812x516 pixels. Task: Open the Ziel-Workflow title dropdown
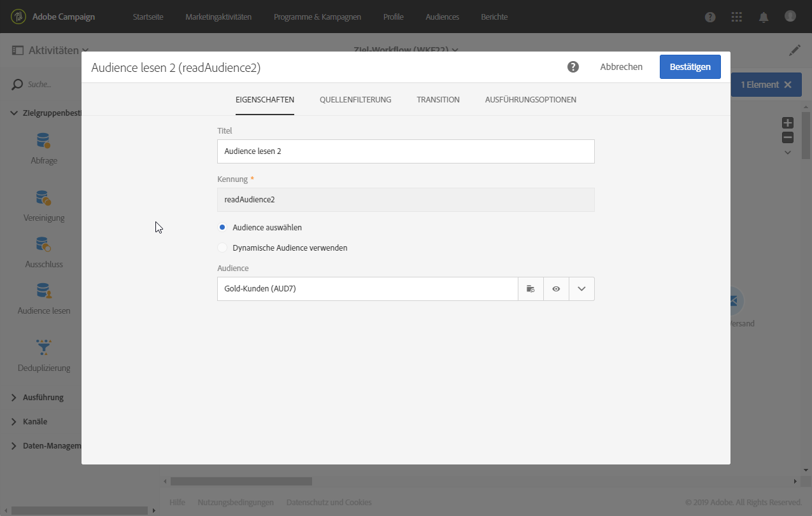click(x=455, y=50)
